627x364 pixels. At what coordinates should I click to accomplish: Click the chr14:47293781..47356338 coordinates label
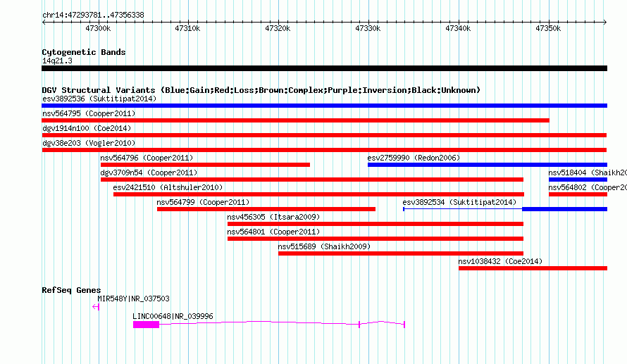coord(93,15)
